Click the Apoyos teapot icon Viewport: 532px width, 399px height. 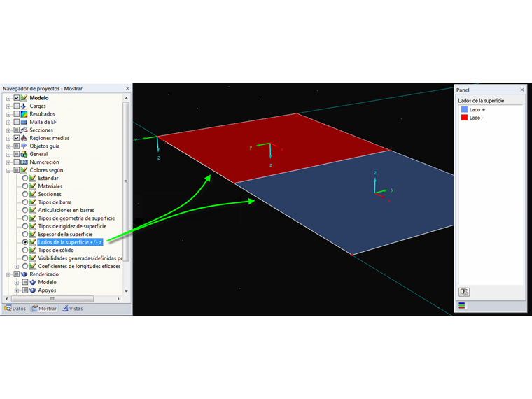point(33,290)
